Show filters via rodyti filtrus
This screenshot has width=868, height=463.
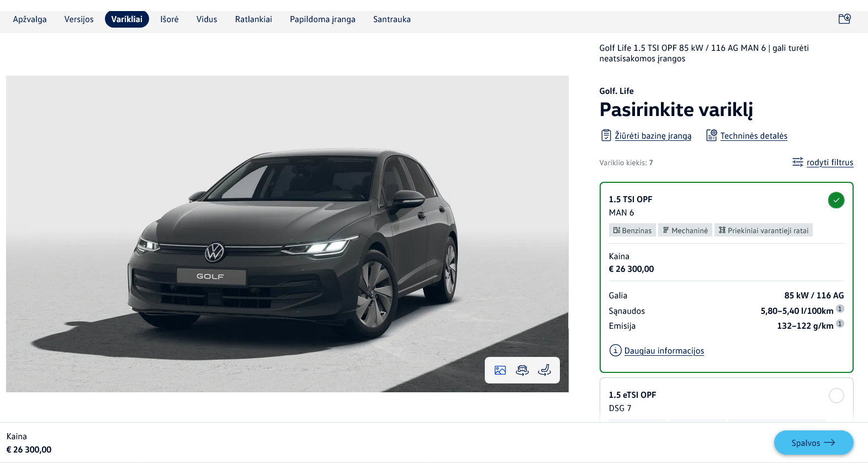point(830,162)
